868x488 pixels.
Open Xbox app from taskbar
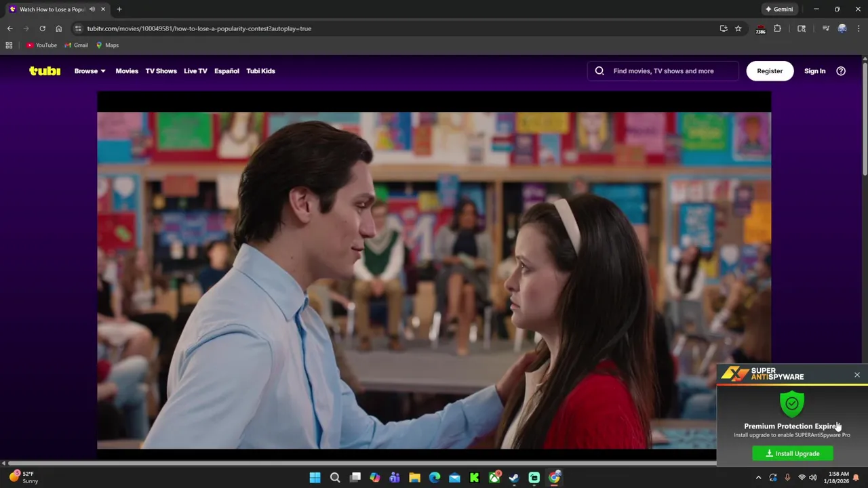point(494,478)
